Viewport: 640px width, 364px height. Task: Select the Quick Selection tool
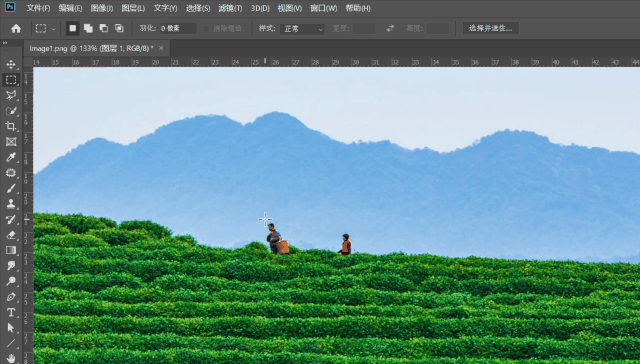tap(11, 111)
